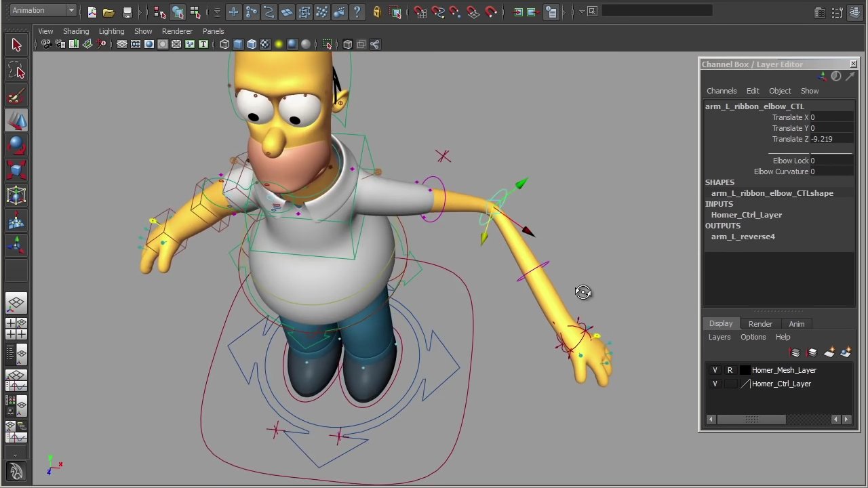
Task: Show the Attribute Editor sidebar icon
Action: 820,12
